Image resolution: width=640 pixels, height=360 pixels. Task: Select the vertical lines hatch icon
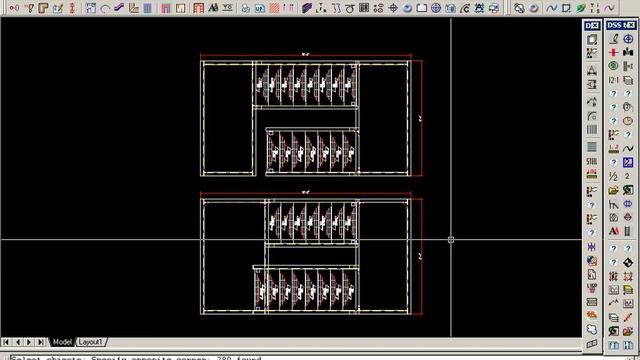[x=592, y=130]
